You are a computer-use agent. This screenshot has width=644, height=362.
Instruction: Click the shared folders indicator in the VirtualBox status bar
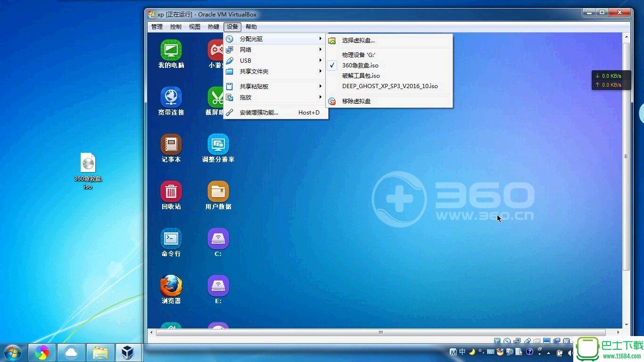pyautogui.click(x=537, y=341)
